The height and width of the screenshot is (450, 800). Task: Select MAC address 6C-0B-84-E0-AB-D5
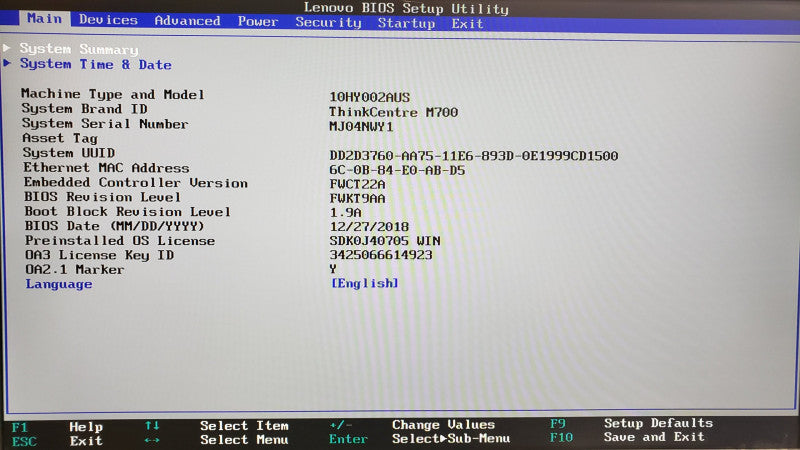(x=397, y=170)
